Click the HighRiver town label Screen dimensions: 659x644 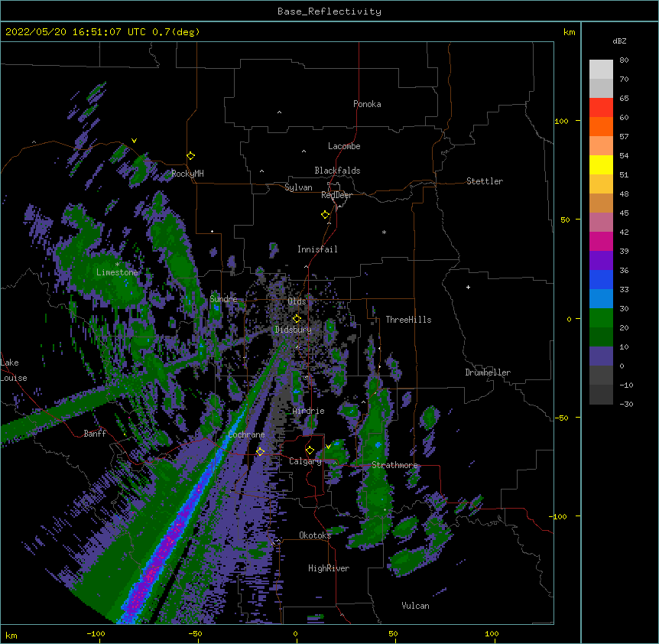point(329,568)
